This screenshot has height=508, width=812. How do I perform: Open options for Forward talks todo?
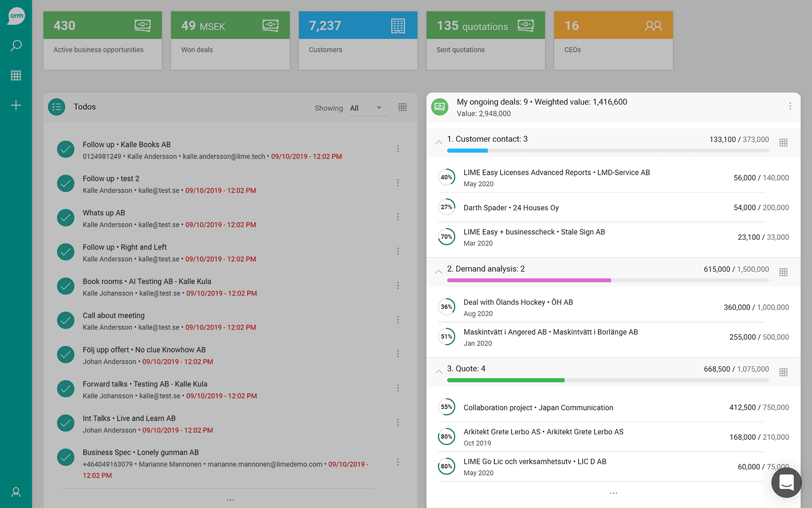tap(398, 388)
